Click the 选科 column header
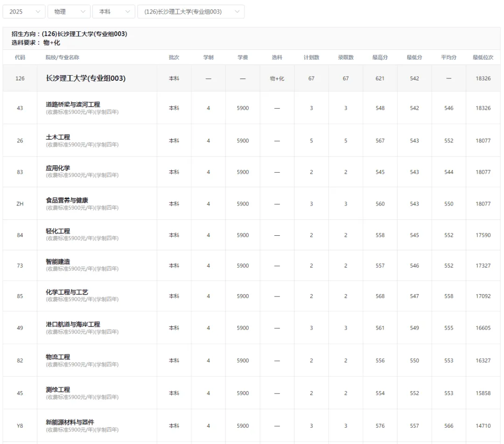Viewport: 504px width, 444px height. coord(277,57)
